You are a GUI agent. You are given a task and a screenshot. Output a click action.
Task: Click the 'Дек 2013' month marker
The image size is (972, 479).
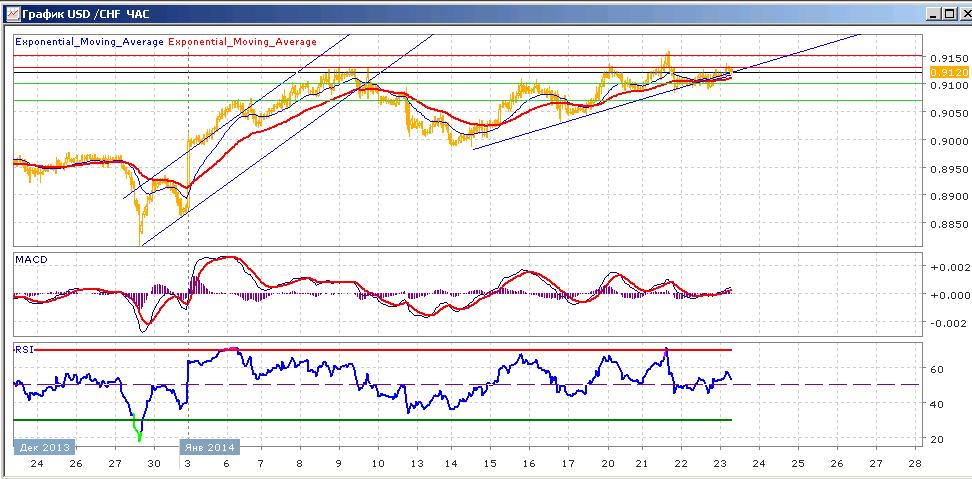tap(43, 447)
